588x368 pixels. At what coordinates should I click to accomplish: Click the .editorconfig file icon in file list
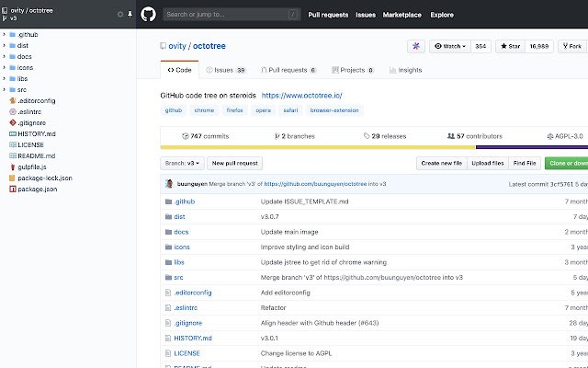coord(168,293)
